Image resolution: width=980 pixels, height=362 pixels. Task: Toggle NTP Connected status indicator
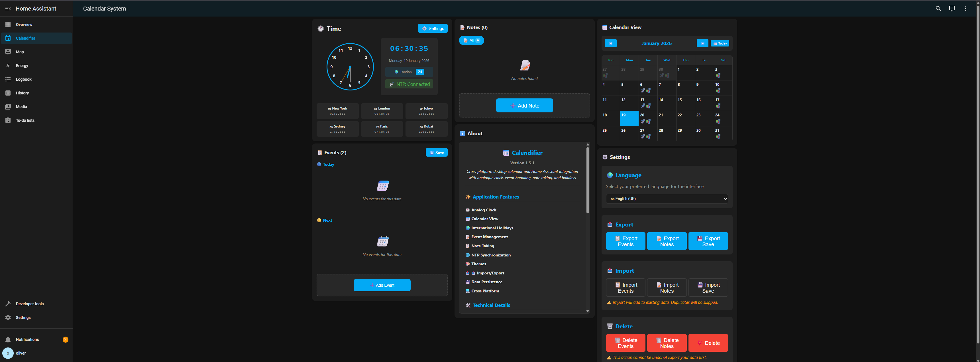coord(409,84)
